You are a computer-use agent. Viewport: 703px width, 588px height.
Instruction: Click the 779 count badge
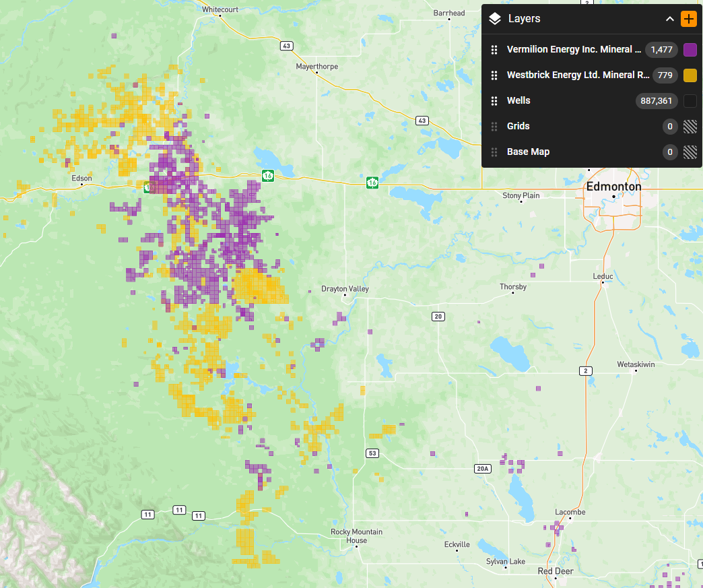click(665, 75)
